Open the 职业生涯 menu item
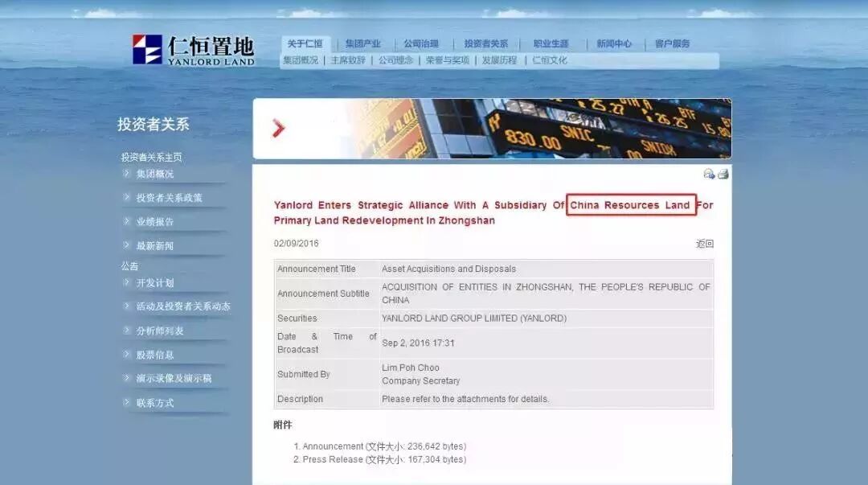 coord(551,43)
